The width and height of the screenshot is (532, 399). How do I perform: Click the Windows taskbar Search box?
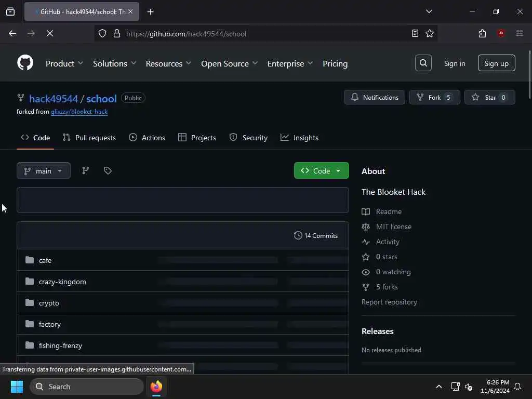(87, 387)
